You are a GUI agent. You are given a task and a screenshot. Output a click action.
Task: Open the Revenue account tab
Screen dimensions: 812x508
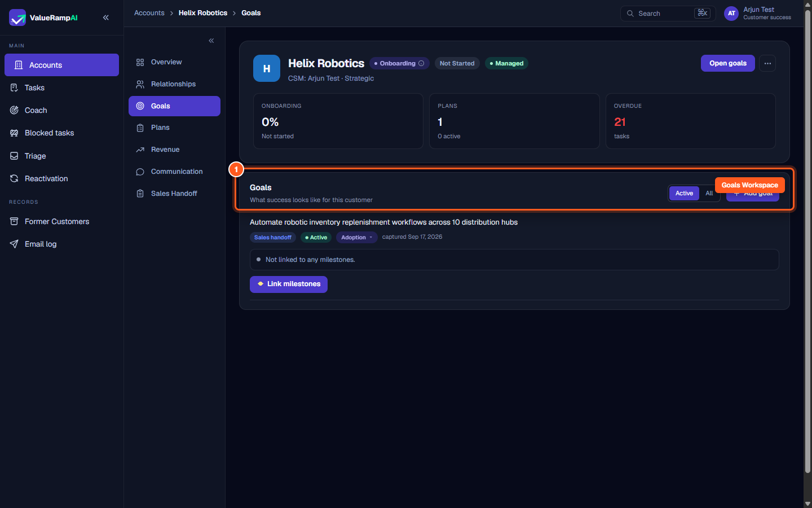[174, 150]
